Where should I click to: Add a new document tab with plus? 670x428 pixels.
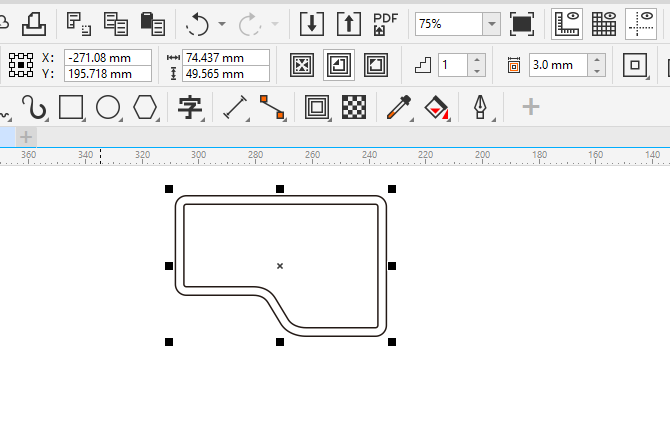[26, 137]
